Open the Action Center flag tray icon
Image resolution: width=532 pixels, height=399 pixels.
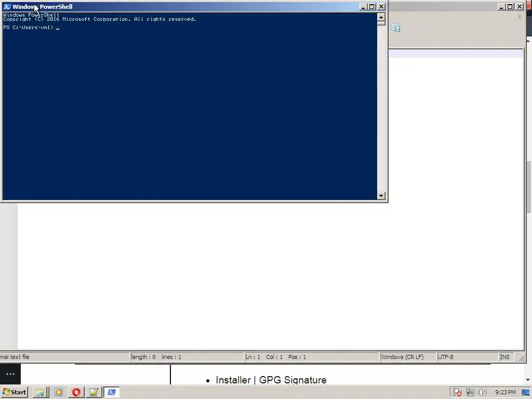pos(457,392)
